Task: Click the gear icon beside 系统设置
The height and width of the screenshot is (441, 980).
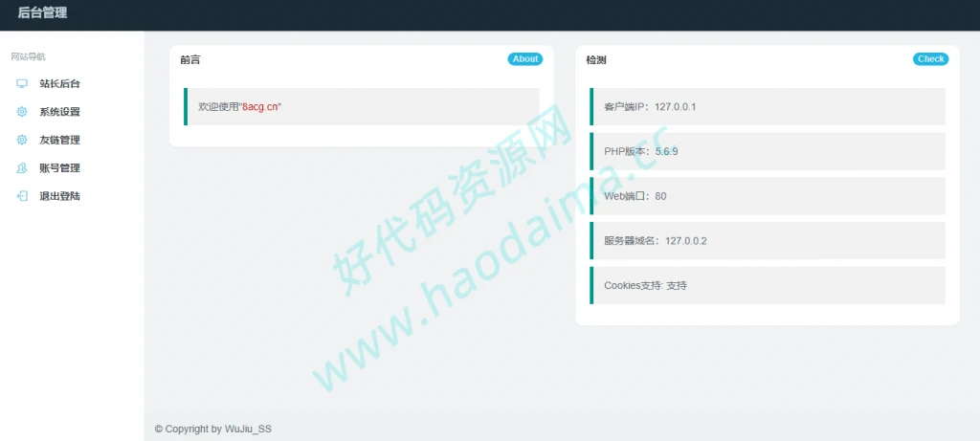Action: tap(22, 112)
